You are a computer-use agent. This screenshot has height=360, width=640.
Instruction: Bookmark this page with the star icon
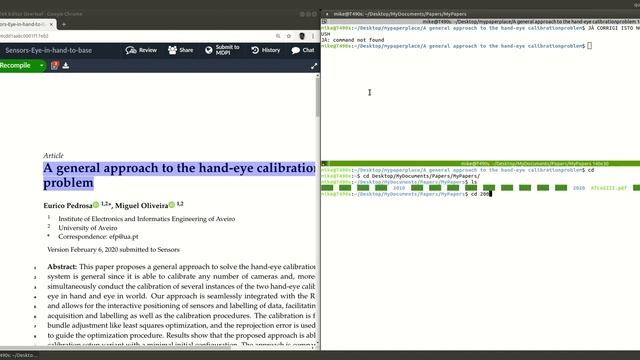tap(289, 36)
